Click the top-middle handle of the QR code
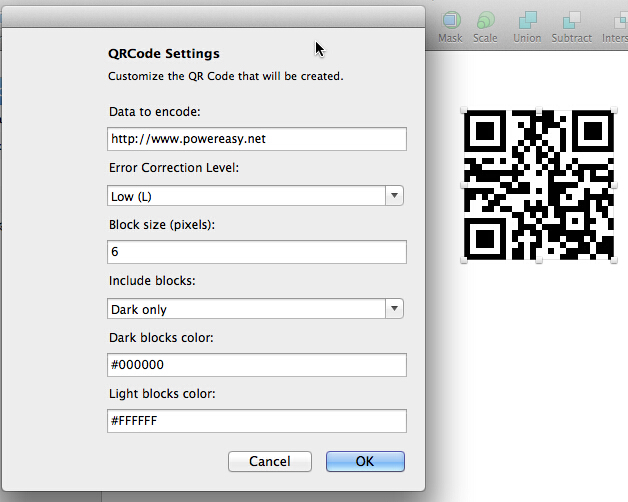Screen dimensions: 628x502 point(538,110)
